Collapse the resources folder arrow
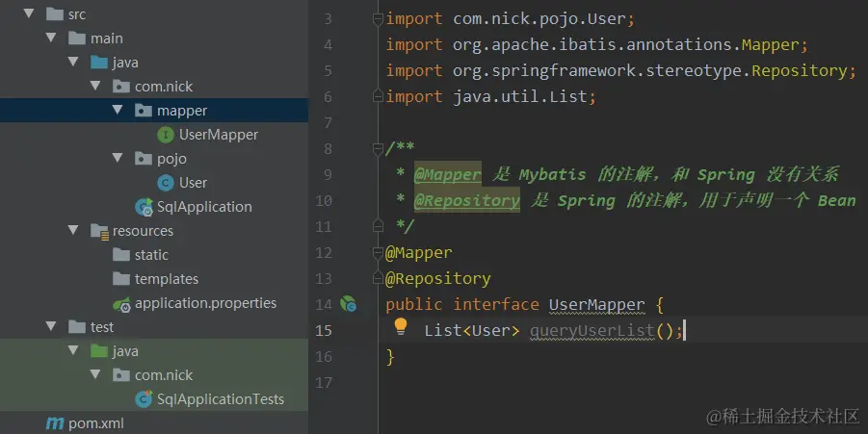Screen dimensions: 868x434 tap(73, 230)
